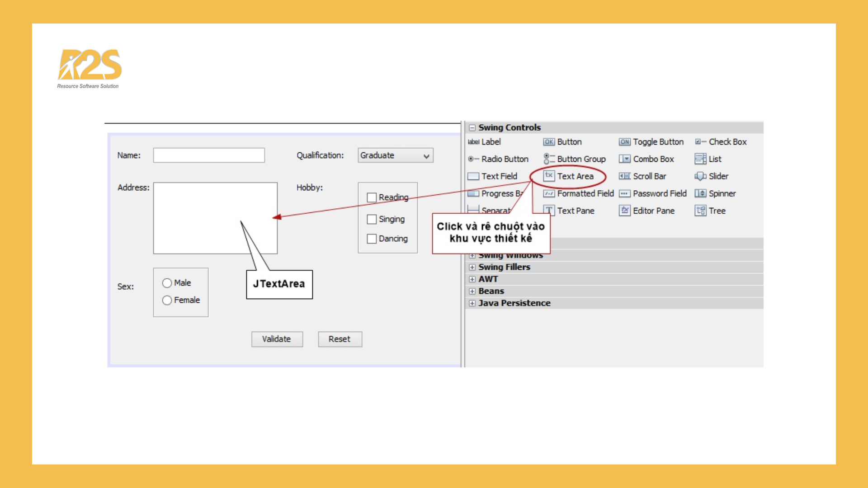This screenshot has width=868, height=488.
Task: Choose the Spinner palette icon
Action: [x=700, y=193]
